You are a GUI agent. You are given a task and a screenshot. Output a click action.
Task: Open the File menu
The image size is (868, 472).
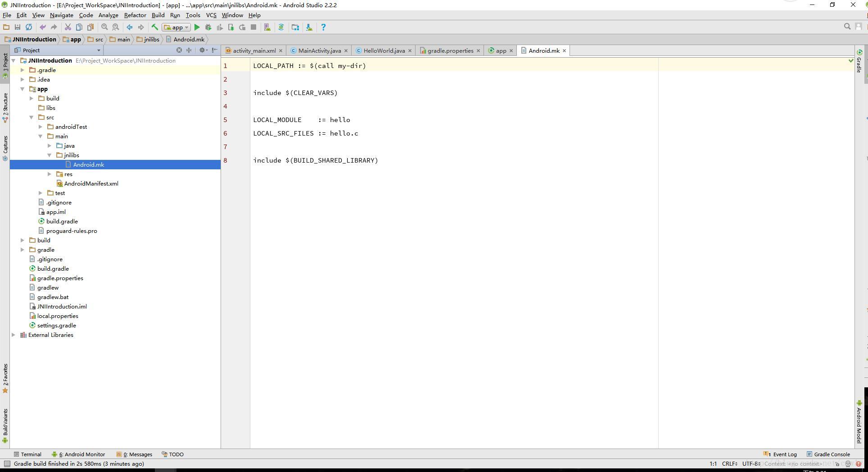point(7,15)
